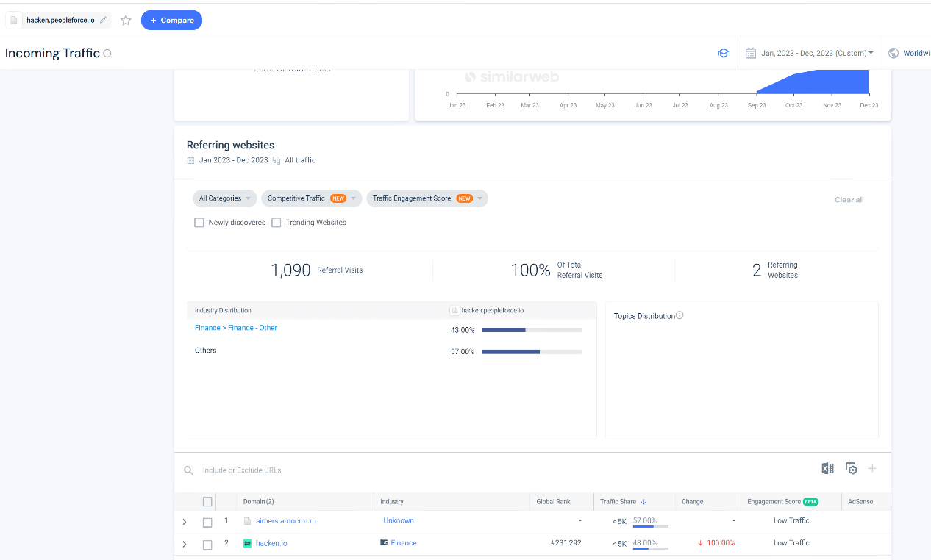Image resolution: width=931 pixels, height=560 pixels.
Task: Click the search magnifier icon in table filter
Action: tap(188, 470)
